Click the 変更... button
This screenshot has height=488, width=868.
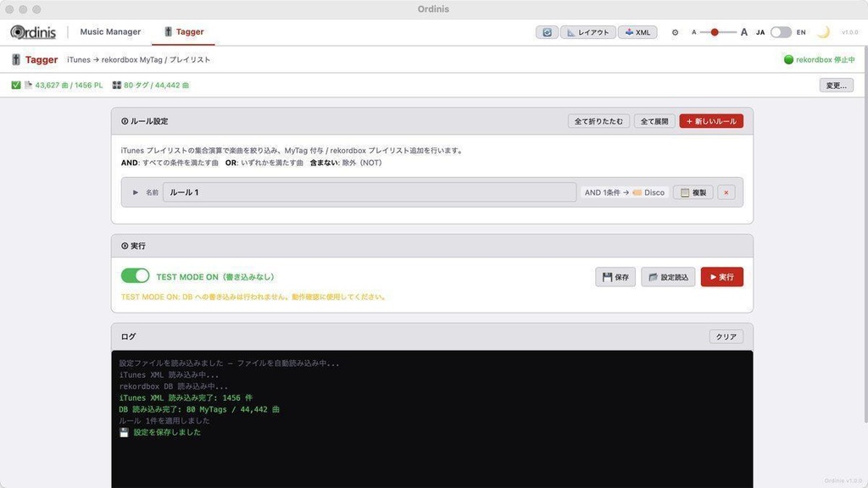[836, 86]
